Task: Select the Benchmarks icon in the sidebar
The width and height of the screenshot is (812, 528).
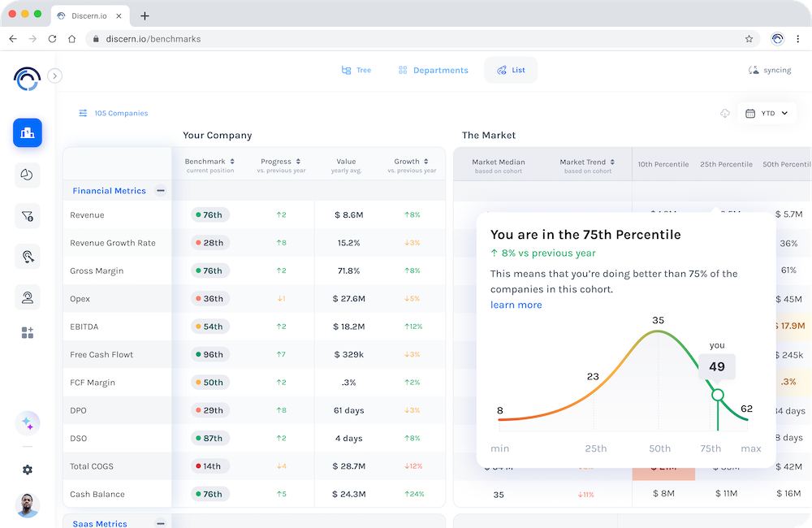Action: click(27, 132)
